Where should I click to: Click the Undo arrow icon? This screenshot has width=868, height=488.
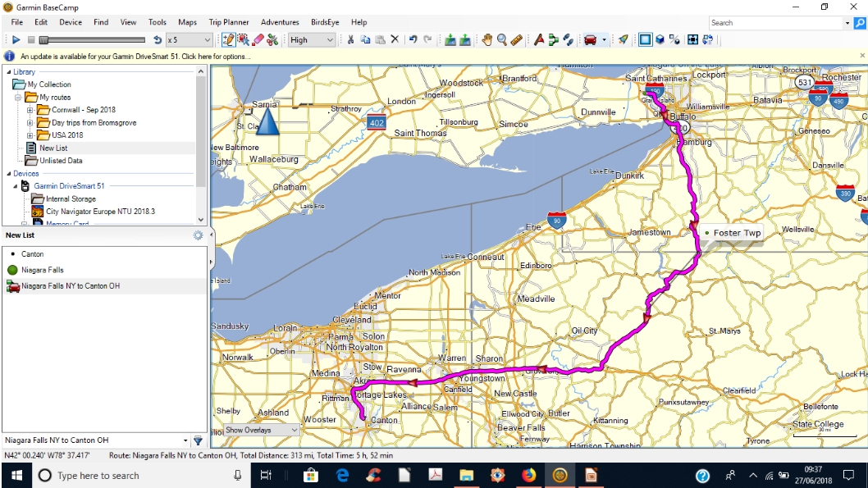tap(413, 39)
